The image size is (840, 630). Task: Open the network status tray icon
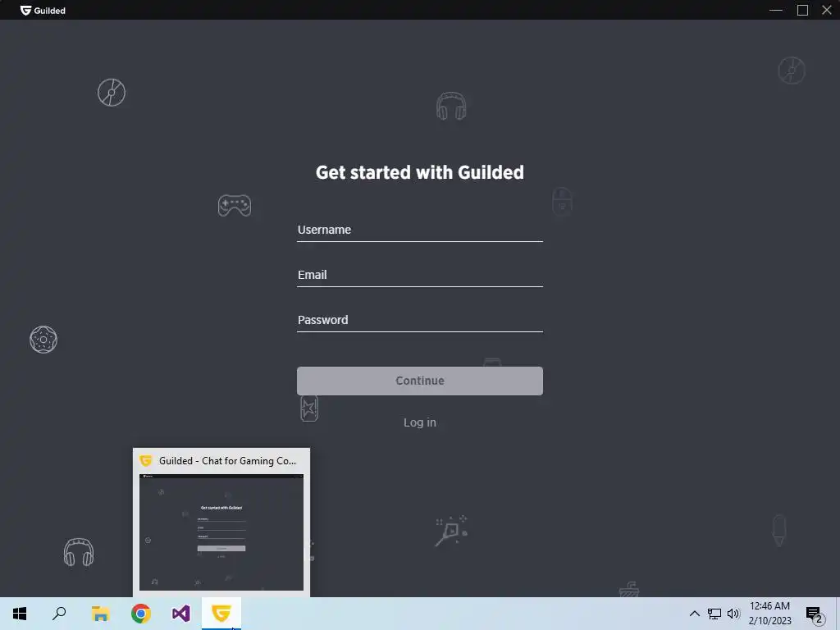(x=714, y=614)
